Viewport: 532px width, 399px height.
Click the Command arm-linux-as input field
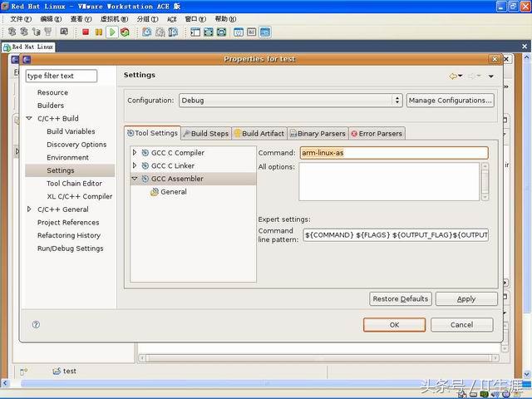pyautogui.click(x=394, y=153)
